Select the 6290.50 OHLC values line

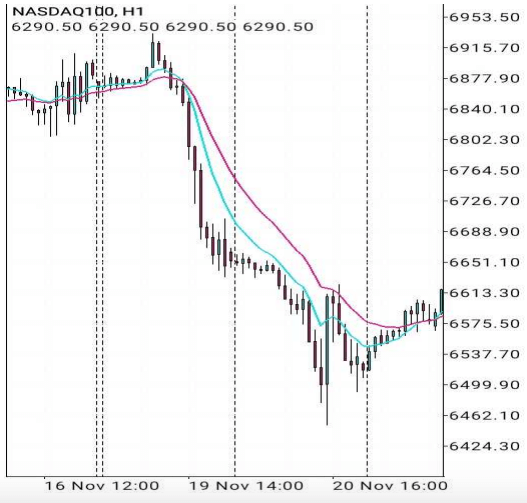pyautogui.click(x=163, y=27)
